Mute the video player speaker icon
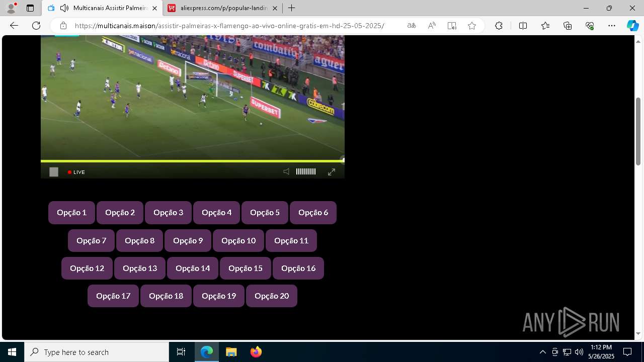 click(x=286, y=172)
